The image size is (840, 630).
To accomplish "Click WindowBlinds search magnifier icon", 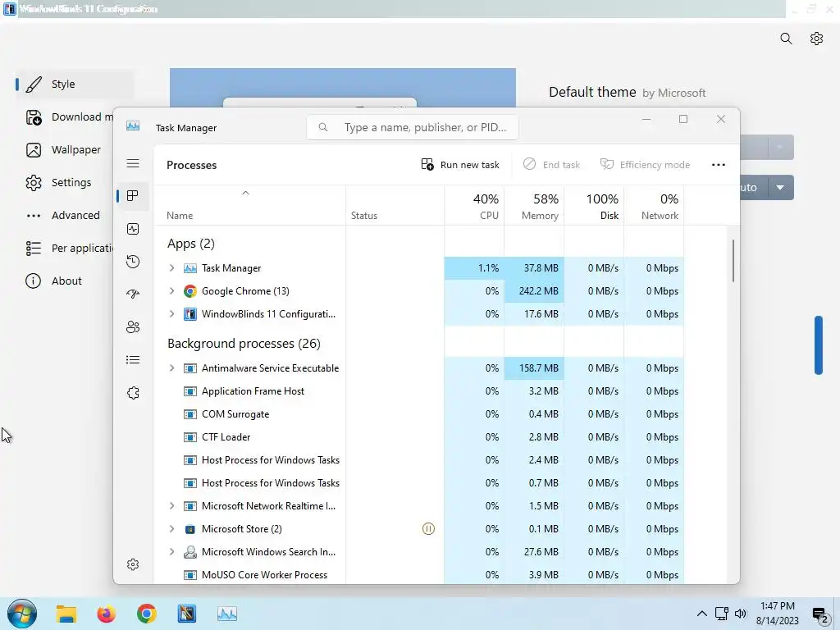I will [786, 39].
